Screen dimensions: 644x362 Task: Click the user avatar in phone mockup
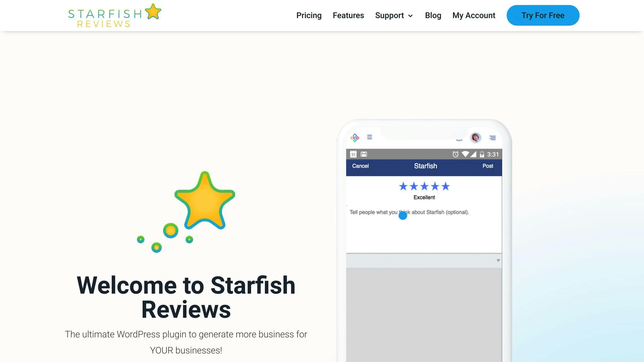tap(475, 138)
